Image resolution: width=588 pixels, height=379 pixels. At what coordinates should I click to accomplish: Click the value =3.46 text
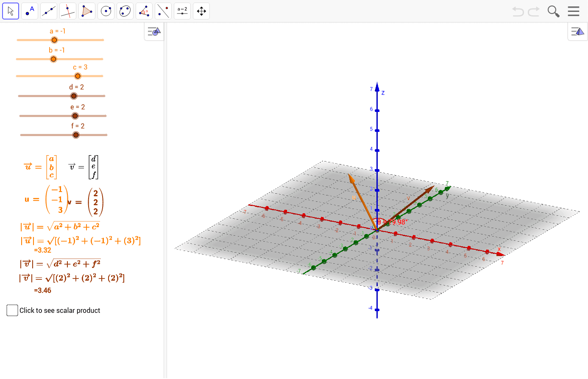pyautogui.click(x=42, y=290)
